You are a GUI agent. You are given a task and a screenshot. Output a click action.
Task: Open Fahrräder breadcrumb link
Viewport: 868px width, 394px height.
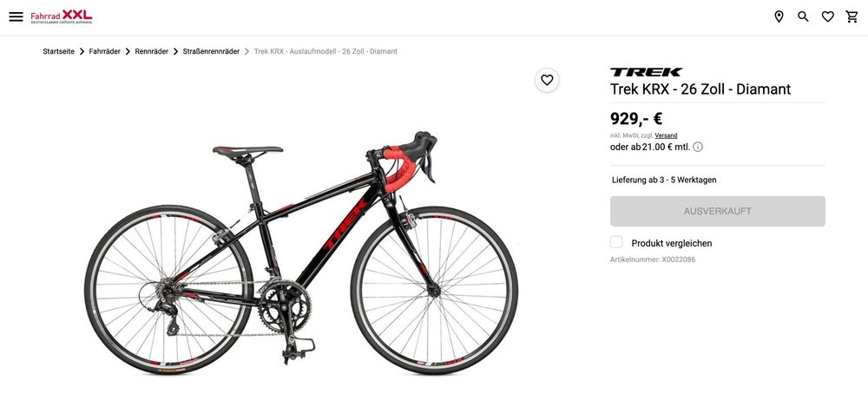[x=105, y=51]
